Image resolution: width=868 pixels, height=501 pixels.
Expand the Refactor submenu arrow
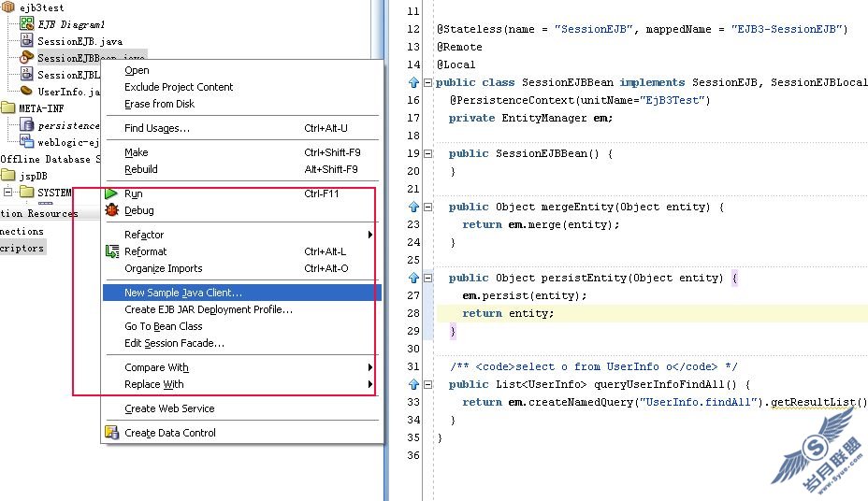[x=369, y=235]
